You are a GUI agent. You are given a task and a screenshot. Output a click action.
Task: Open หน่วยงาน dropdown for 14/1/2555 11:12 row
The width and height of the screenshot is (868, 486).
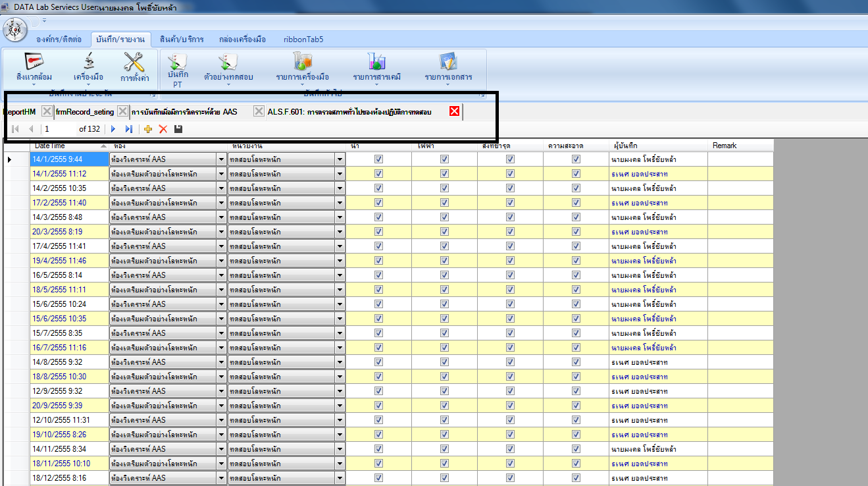click(x=340, y=174)
